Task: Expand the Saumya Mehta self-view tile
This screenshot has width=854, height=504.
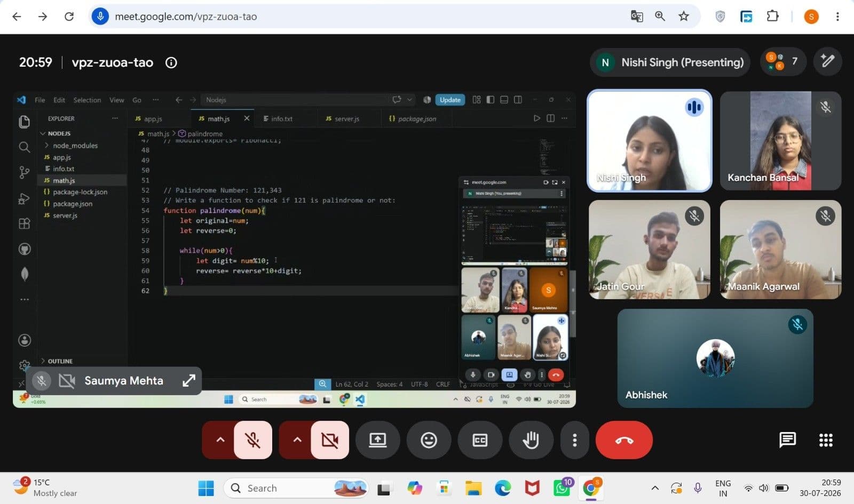Action: 188,380
